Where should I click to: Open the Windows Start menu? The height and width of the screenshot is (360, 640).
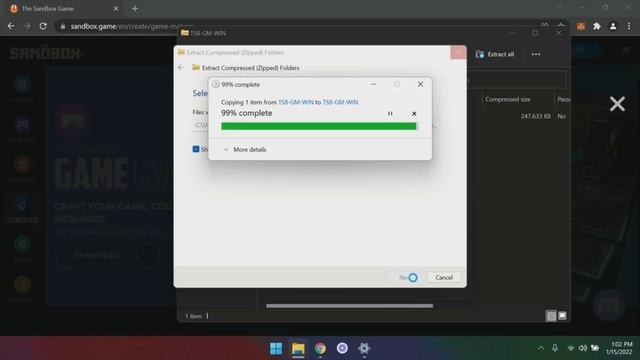276,348
